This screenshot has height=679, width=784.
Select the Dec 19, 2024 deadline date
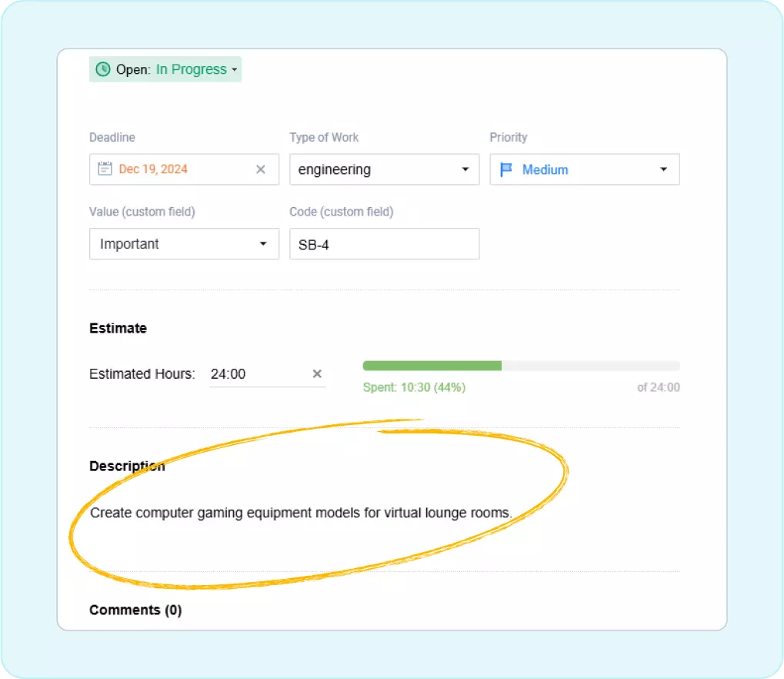pyautogui.click(x=152, y=169)
